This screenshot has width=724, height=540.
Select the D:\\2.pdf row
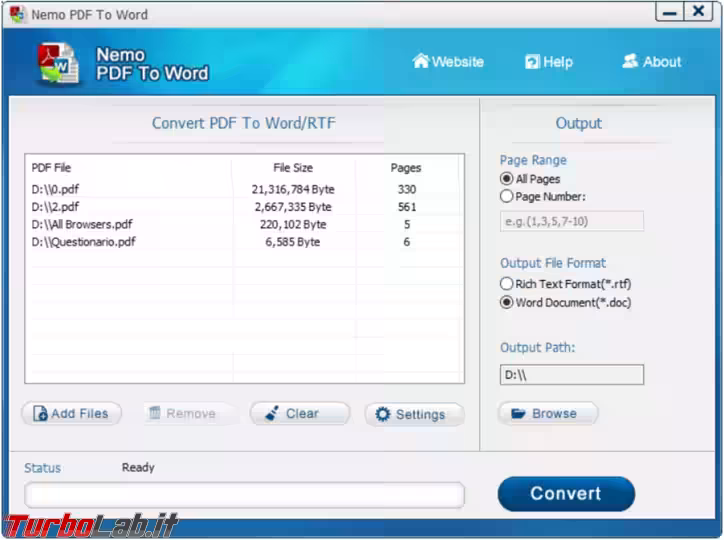pos(244,207)
